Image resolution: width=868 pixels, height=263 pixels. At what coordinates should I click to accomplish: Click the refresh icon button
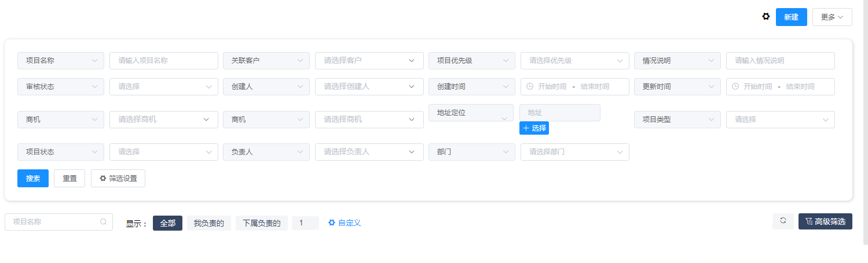pos(783,221)
